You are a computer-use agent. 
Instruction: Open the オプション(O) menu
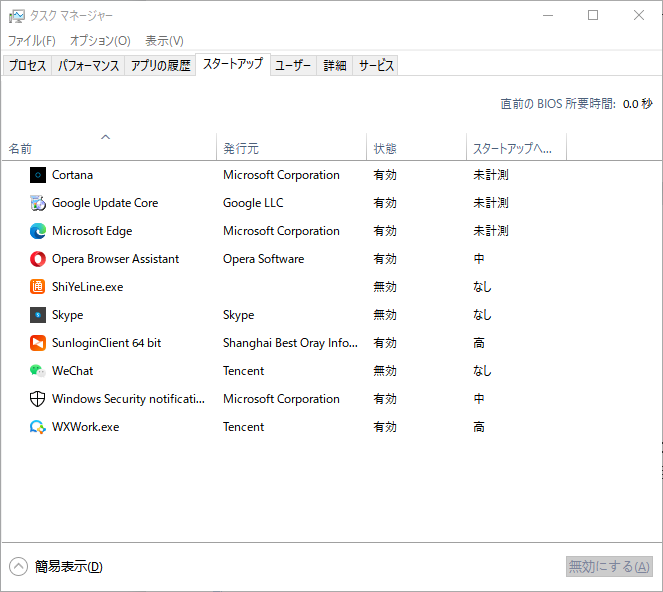tap(100, 41)
